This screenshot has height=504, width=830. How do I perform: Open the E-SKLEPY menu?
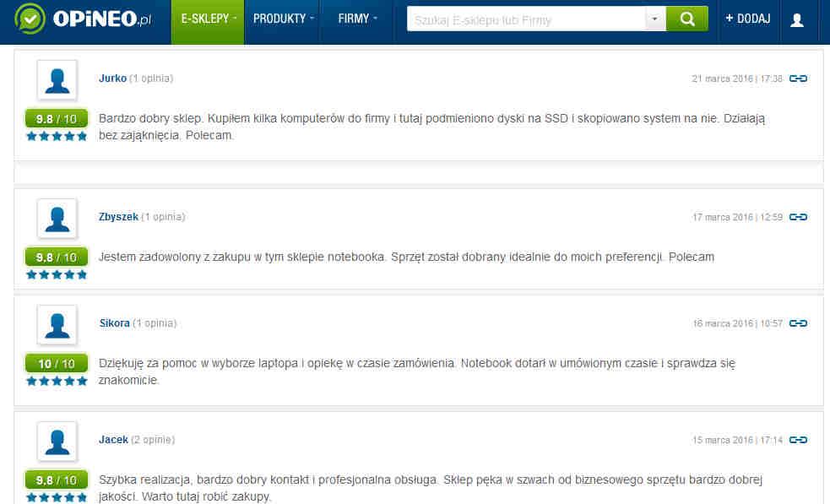pyautogui.click(x=208, y=22)
